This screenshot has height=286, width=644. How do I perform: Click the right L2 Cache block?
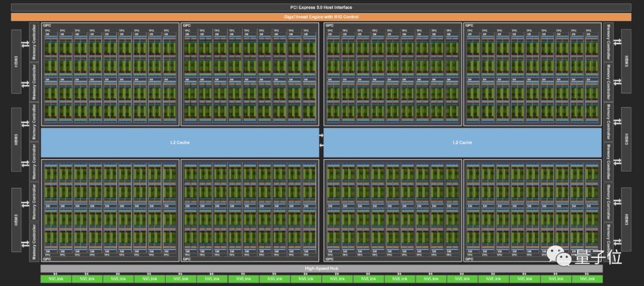pos(462,142)
